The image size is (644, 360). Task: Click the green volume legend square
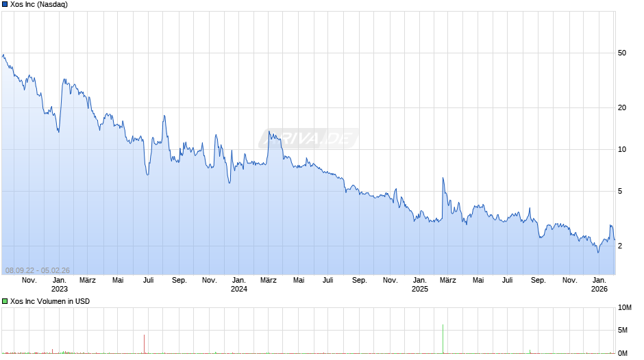pyautogui.click(x=5, y=301)
